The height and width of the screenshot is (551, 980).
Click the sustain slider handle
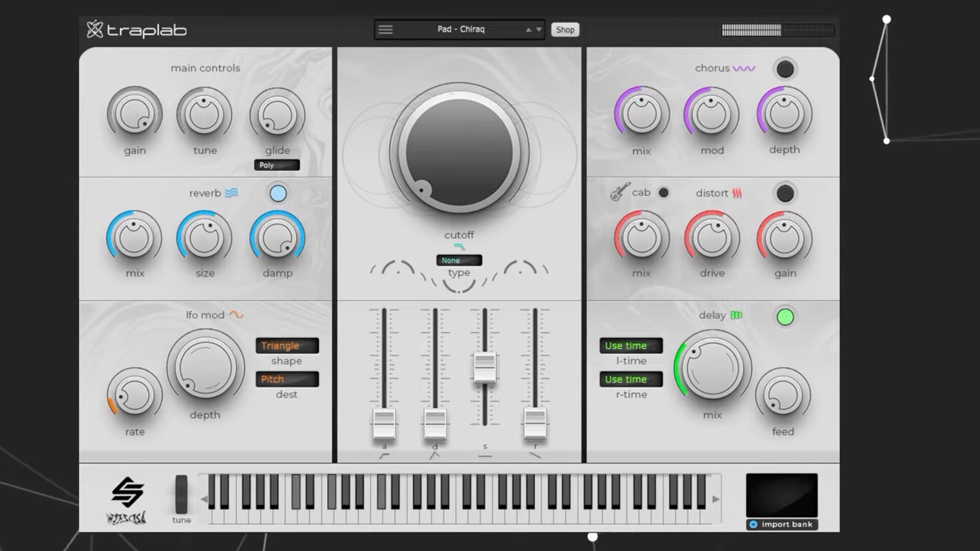pos(484,366)
